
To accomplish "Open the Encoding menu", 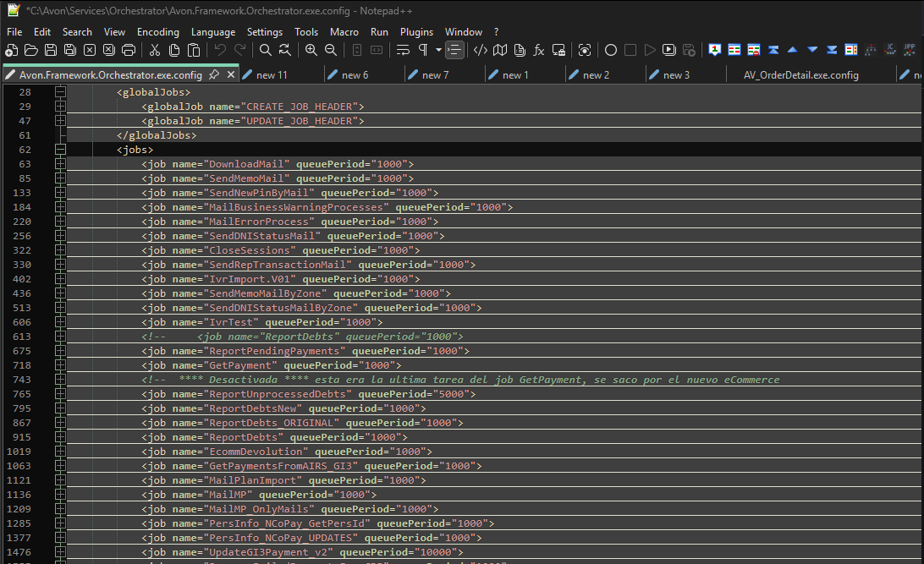I will click(158, 32).
